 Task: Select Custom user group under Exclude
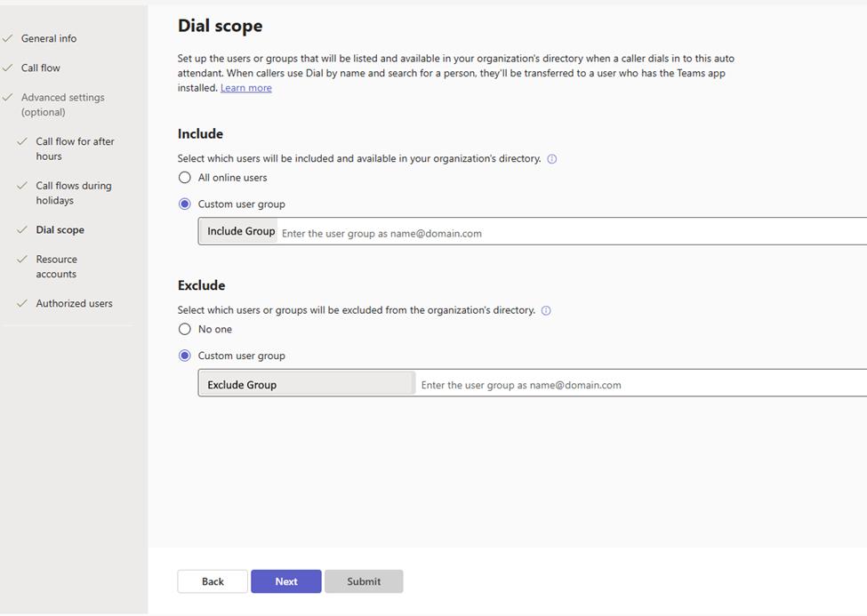click(184, 356)
